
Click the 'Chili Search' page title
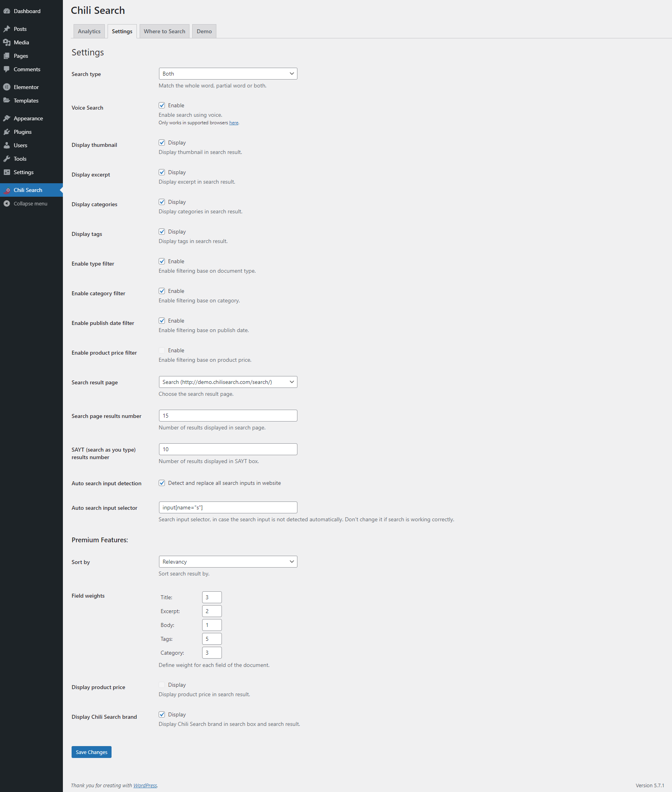(x=98, y=11)
